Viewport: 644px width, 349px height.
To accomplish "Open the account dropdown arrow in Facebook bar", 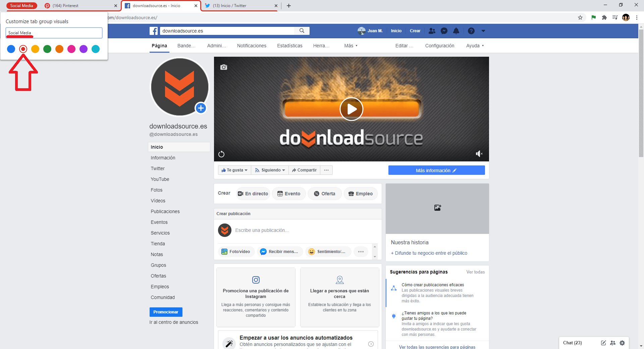I will (x=483, y=31).
